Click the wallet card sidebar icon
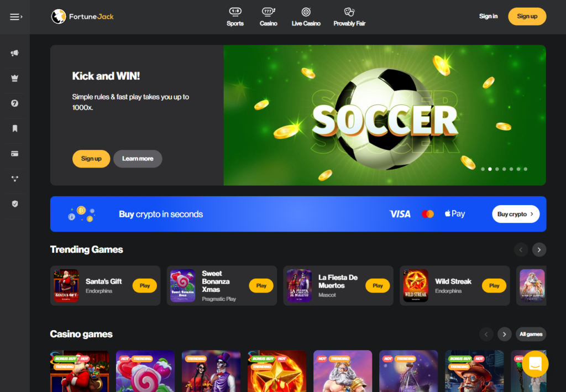The width and height of the screenshot is (566, 392). [x=14, y=154]
